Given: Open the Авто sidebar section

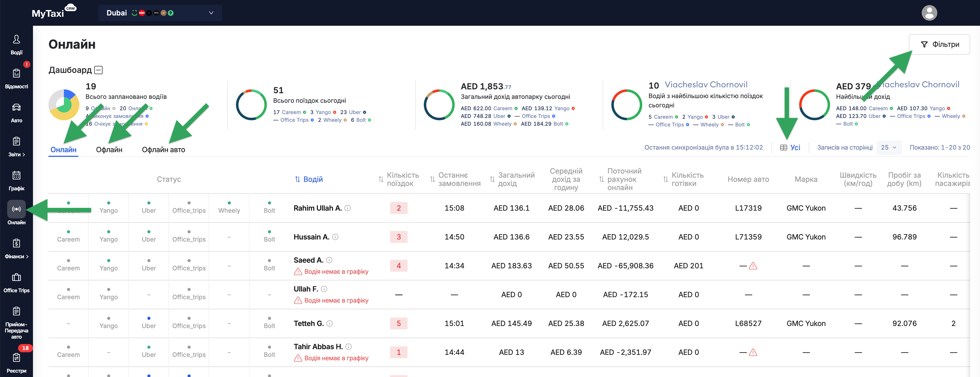Looking at the screenshot, I should [x=16, y=113].
